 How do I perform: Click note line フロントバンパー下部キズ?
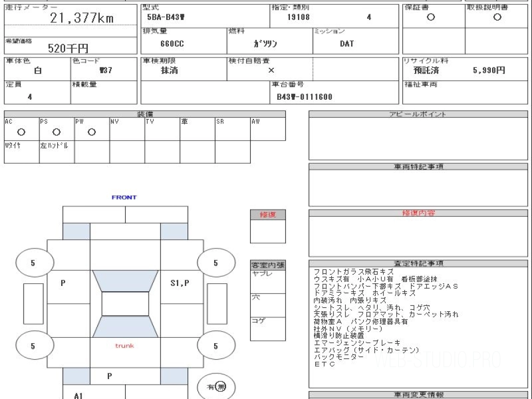(385, 286)
